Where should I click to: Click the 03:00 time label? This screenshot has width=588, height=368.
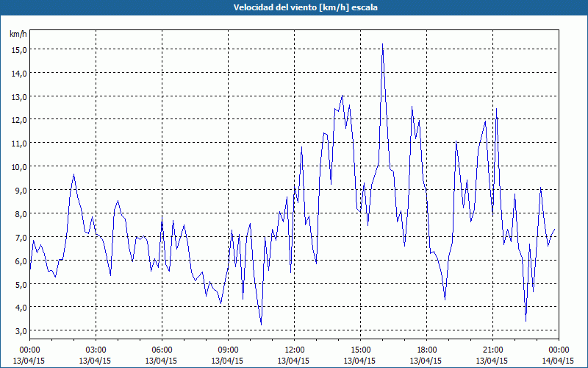(96, 350)
